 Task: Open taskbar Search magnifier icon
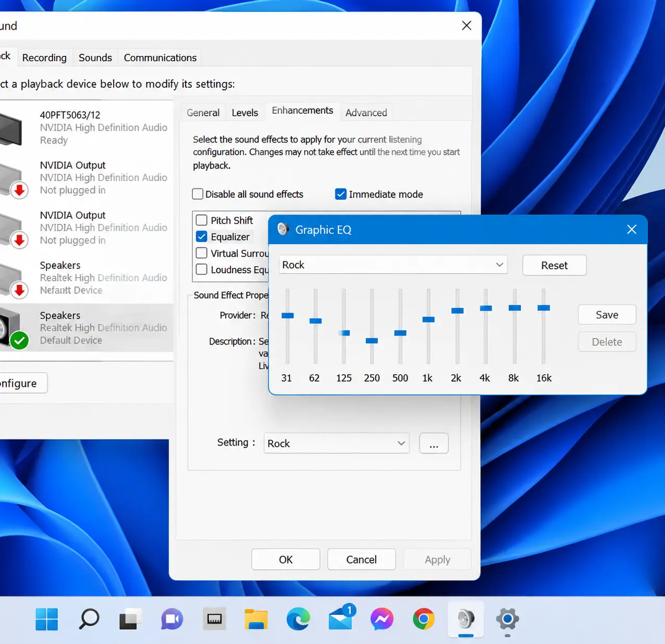[89, 619]
